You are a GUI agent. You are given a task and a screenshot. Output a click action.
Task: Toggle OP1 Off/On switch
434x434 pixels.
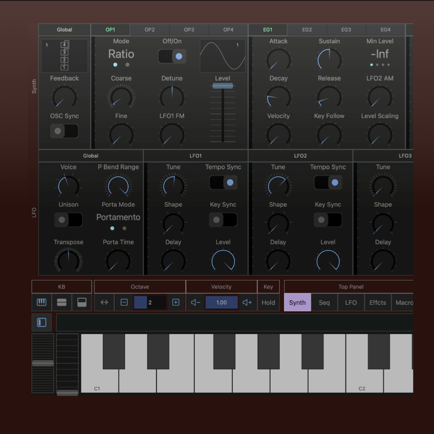[x=172, y=56]
